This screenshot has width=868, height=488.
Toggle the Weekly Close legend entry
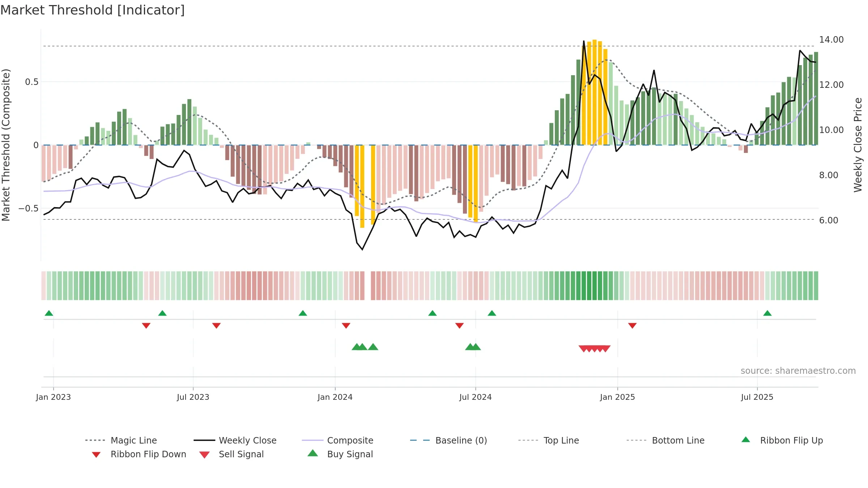235,440
